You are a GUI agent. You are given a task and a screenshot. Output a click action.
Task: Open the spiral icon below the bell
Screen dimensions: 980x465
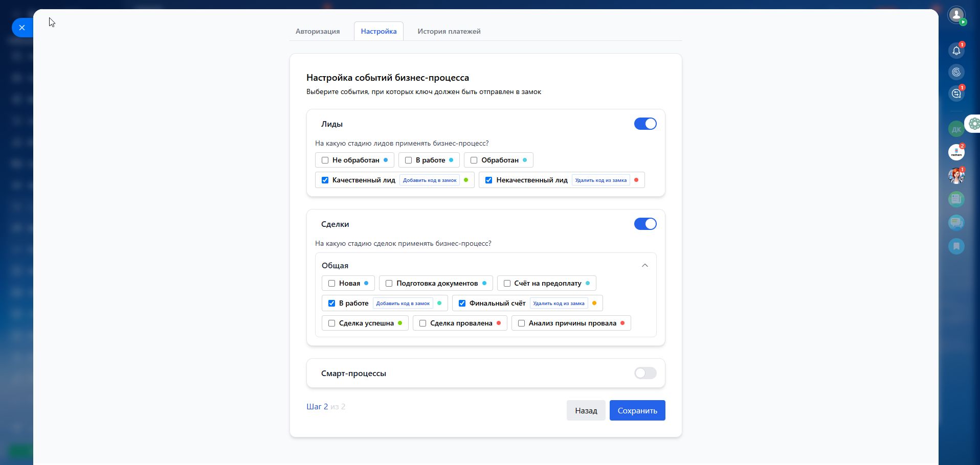956,72
